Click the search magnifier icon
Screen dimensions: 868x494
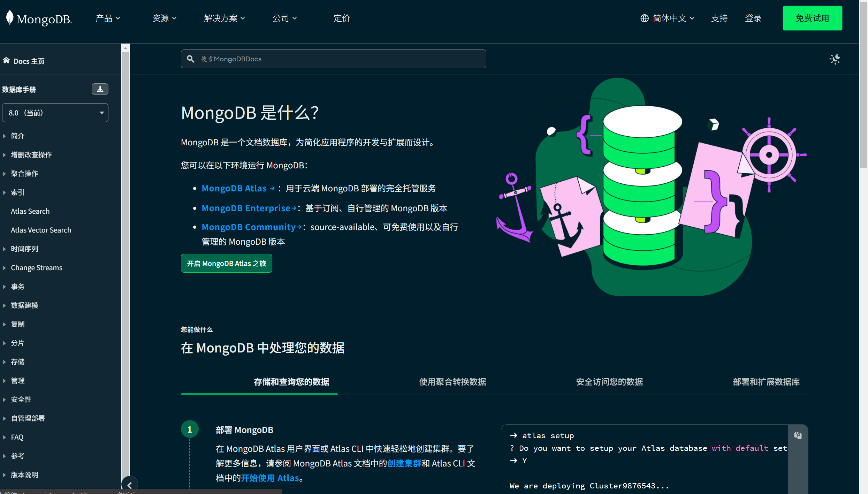pyautogui.click(x=191, y=59)
